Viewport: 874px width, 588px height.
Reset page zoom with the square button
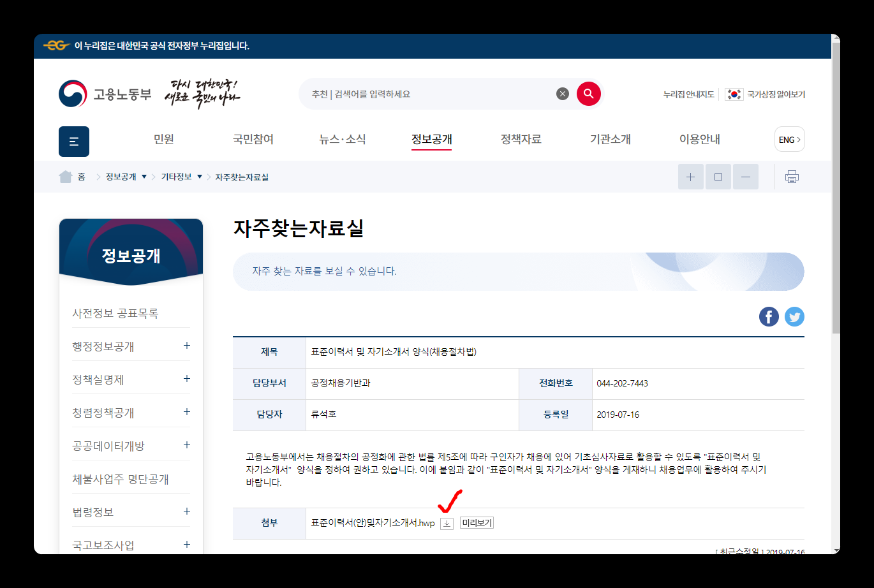pos(718,177)
